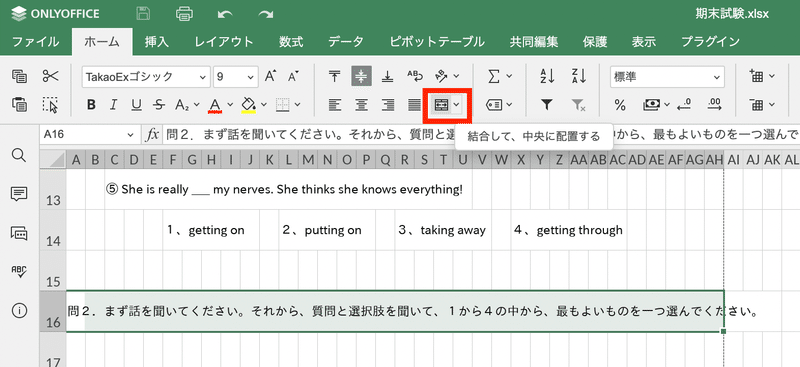Apply percent style format
Viewport: 800px width, 367px height.
click(x=620, y=105)
